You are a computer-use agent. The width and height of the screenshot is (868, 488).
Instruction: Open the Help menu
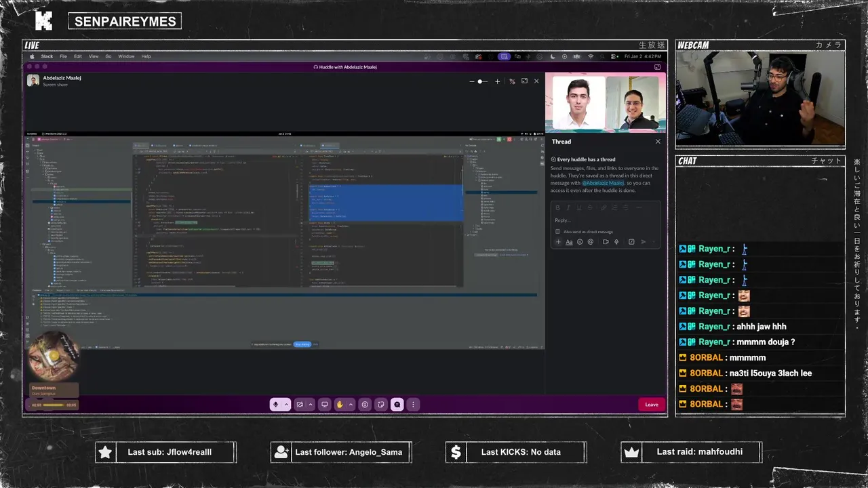[x=146, y=56]
